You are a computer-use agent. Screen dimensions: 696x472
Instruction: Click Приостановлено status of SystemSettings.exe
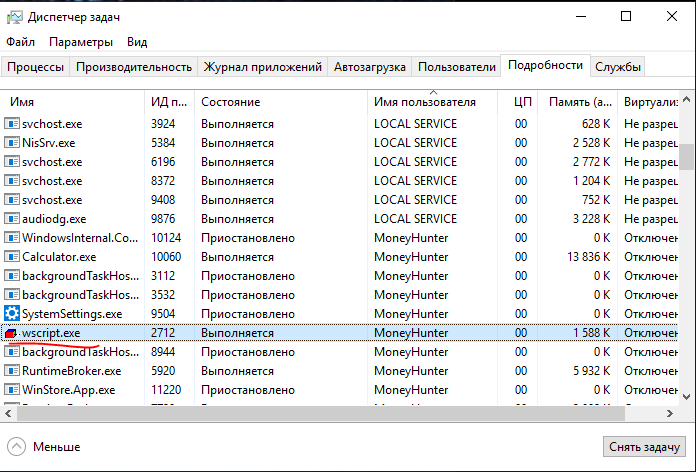pyautogui.click(x=248, y=314)
